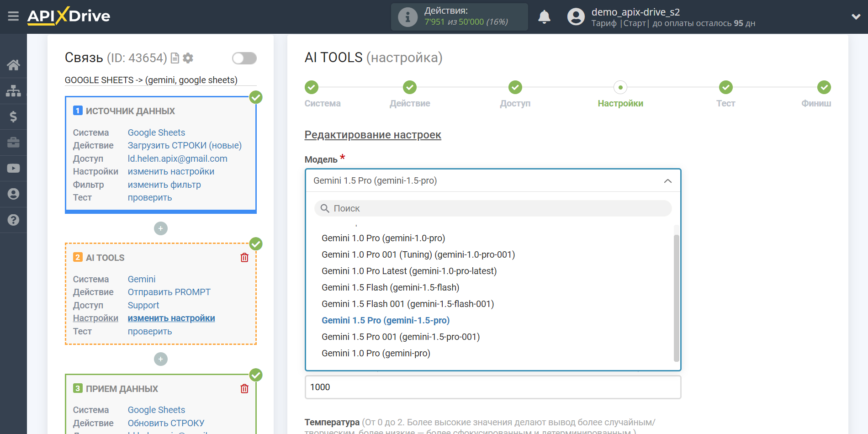Click изменить настройки in AI TOOLS block
This screenshot has height=434, width=868.
point(171,318)
